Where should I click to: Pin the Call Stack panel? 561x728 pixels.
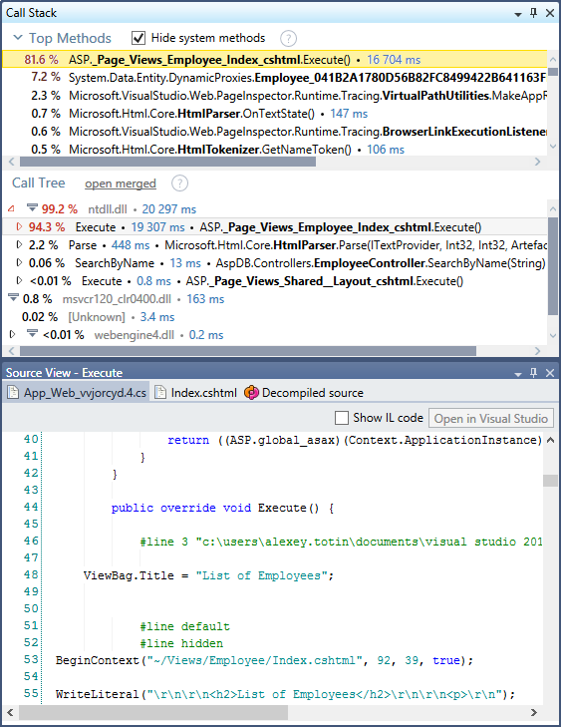point(534,13)
